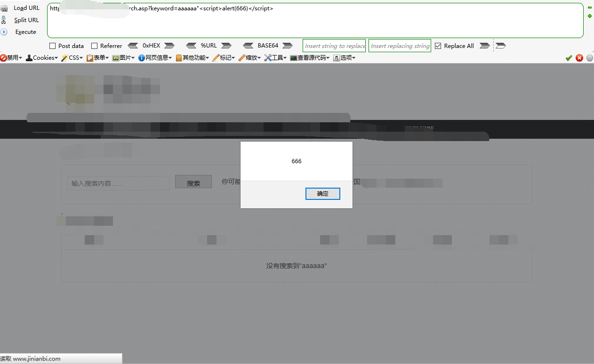Image resolution: width=594 pixels, height=364 pixels.
Task: Click the BASE64 encoding label
Action: coord(268,46)
